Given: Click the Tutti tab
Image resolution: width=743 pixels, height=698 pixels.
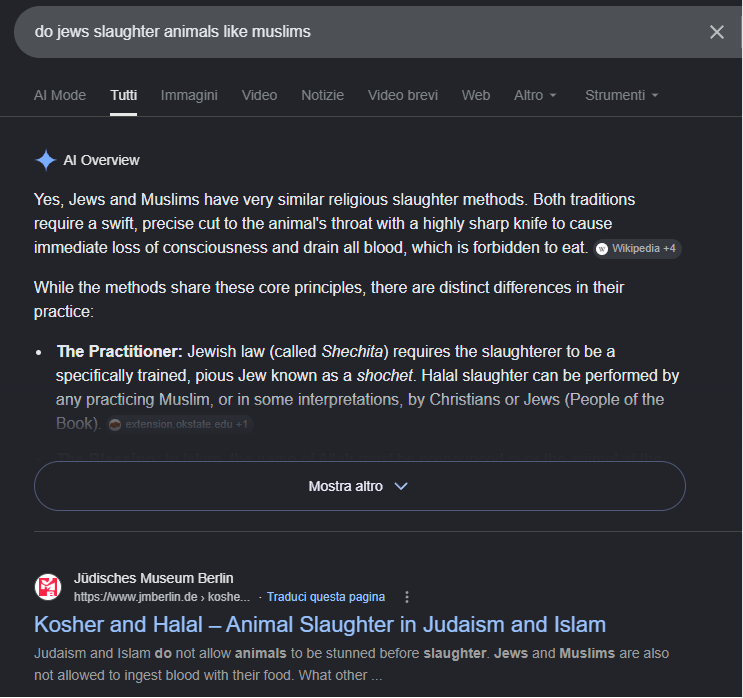Looking at the screenshot, I should pos(124,95).
